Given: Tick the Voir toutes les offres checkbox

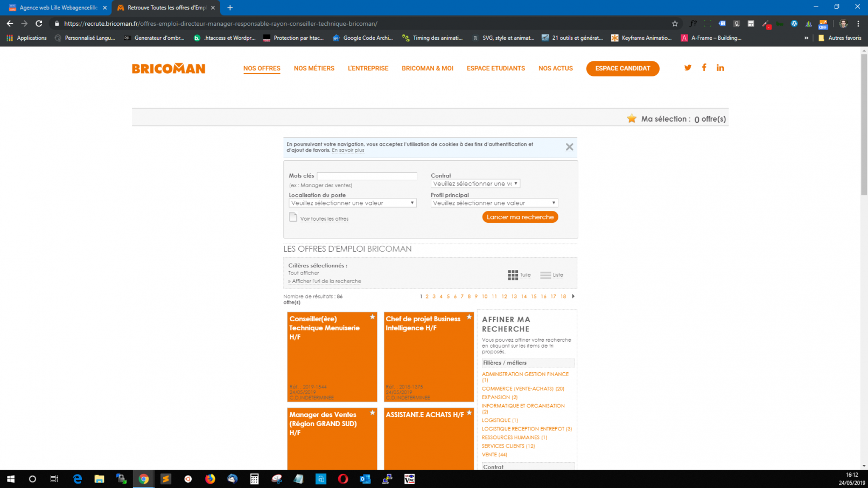Looking at the screenshot, I should click(293, 217).
